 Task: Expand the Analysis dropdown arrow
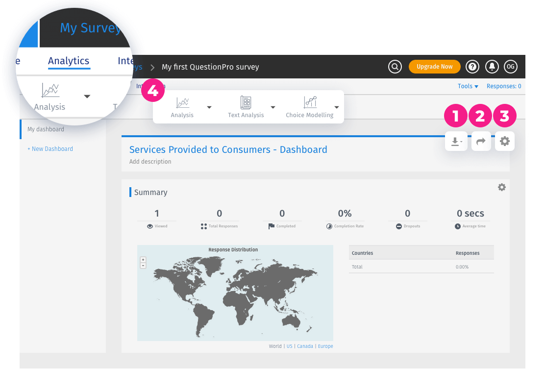click(x=209, y=107)
